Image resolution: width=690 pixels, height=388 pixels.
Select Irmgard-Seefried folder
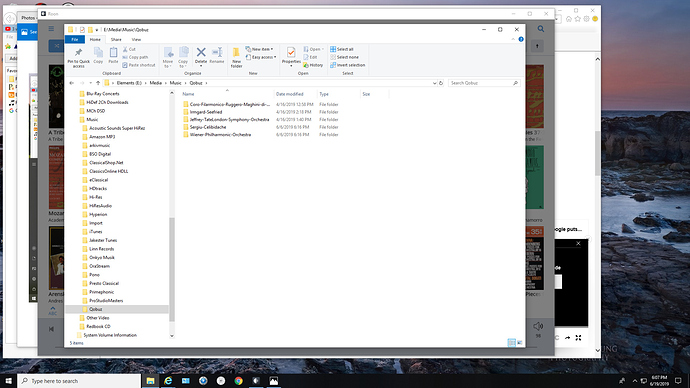click(206, 112)
